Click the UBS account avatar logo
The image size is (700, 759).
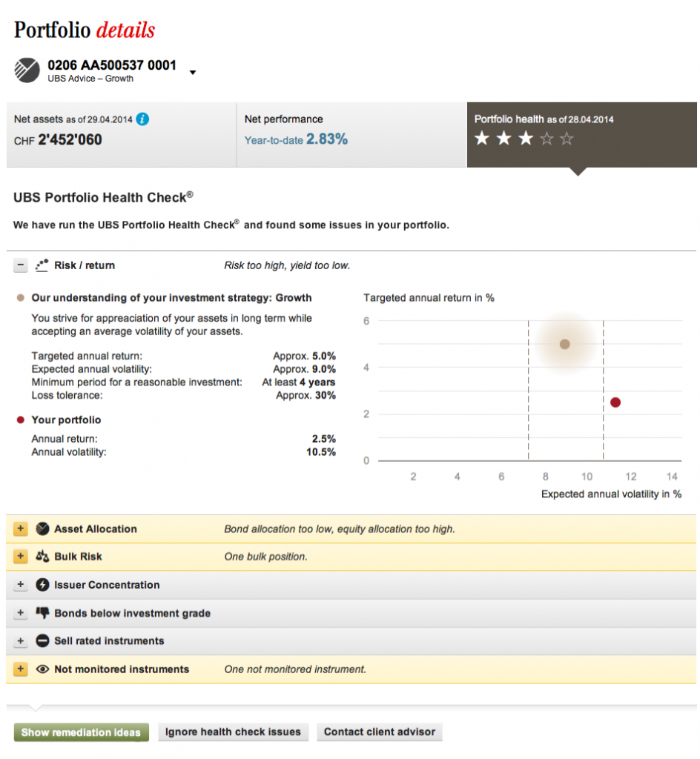coord(27,70)
